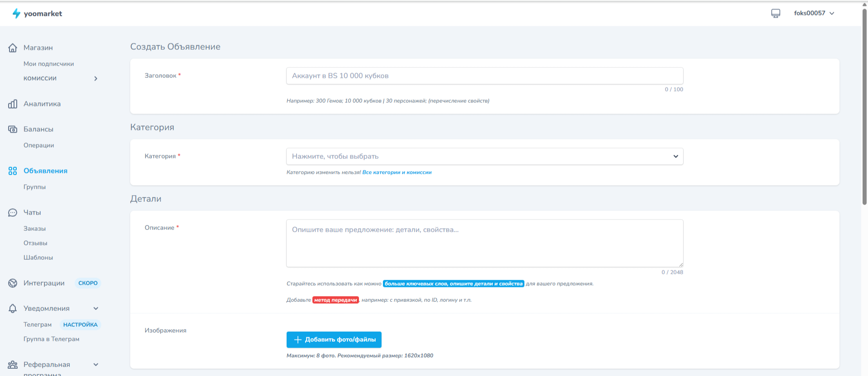868x376 pixels.
Task: Click the Чаты speech bubble icon
Action: tap(13, 213)
